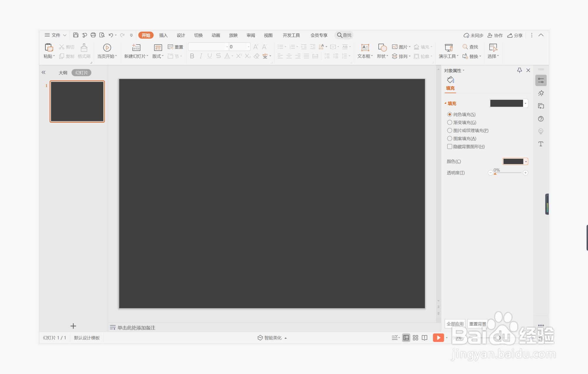Check Hide Background Graphics checkbox
The image size is (588, 374).
pos(449,146)
